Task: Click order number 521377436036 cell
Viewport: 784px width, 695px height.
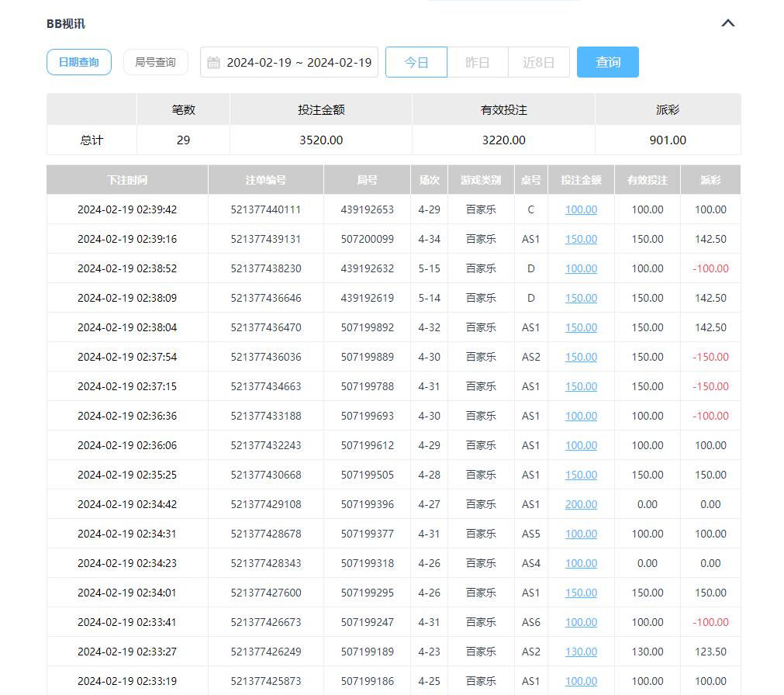Action: tap(266, 357)
